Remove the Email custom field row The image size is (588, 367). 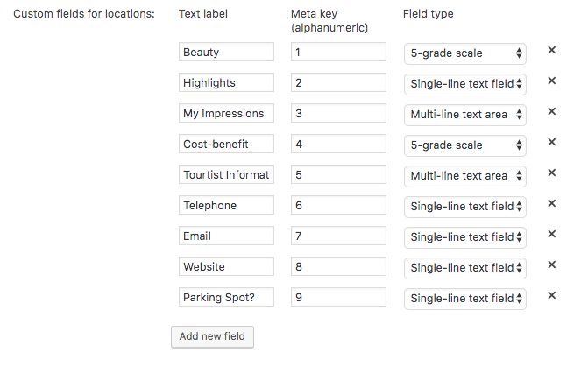552,235
